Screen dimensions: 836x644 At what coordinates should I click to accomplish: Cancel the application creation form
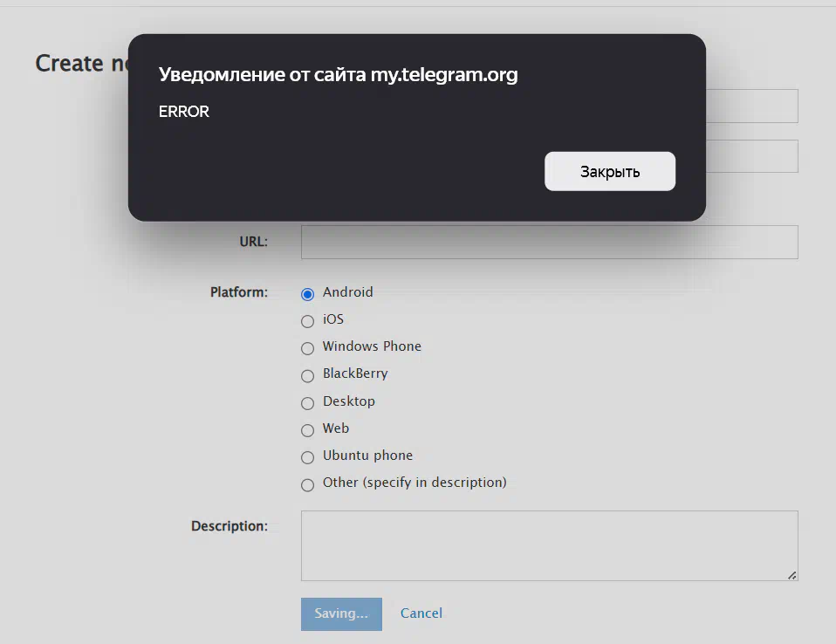tap(421, 613)
